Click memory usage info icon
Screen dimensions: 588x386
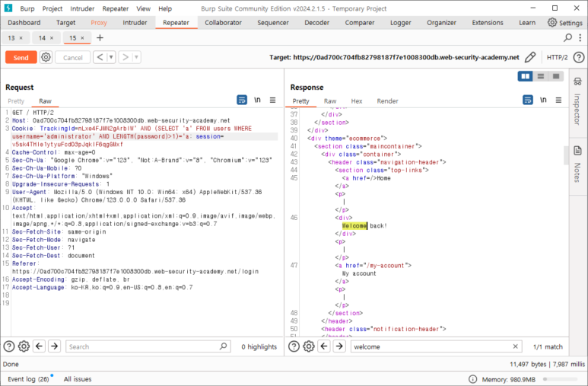pos(473,379)
